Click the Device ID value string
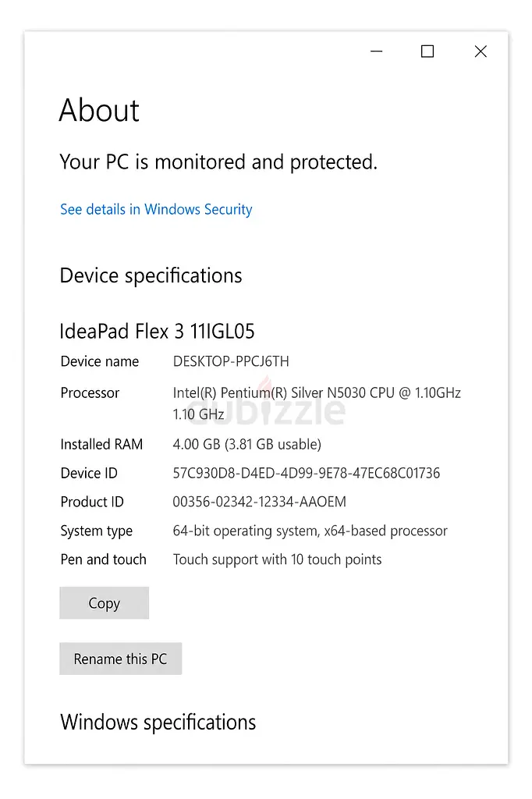Image resolution: width=532 pixels, height=799 pixels. 306,473
